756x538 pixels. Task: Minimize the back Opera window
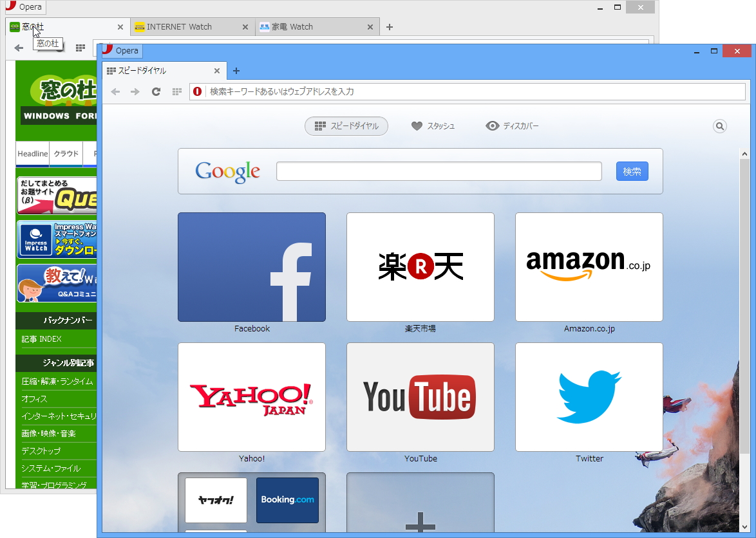click(x=600, y=7)
